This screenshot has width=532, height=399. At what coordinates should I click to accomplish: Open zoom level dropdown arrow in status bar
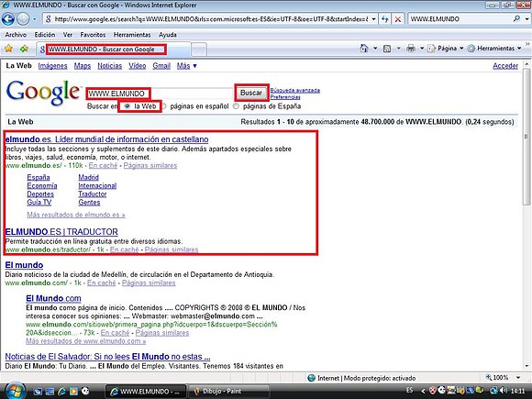(x=518, y=378)
